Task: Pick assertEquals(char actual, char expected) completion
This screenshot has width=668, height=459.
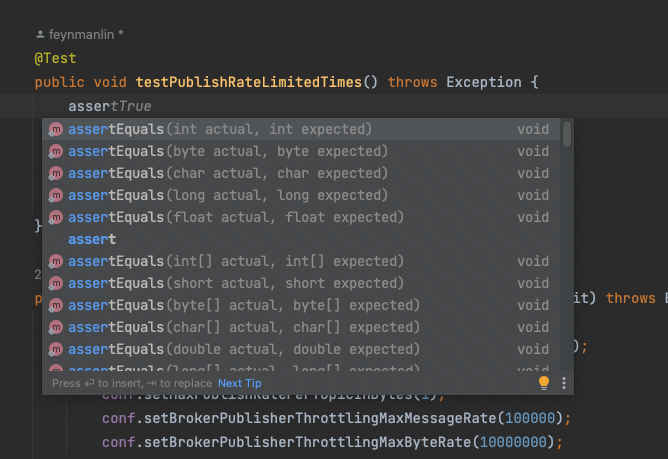Action: click(301, 173)
